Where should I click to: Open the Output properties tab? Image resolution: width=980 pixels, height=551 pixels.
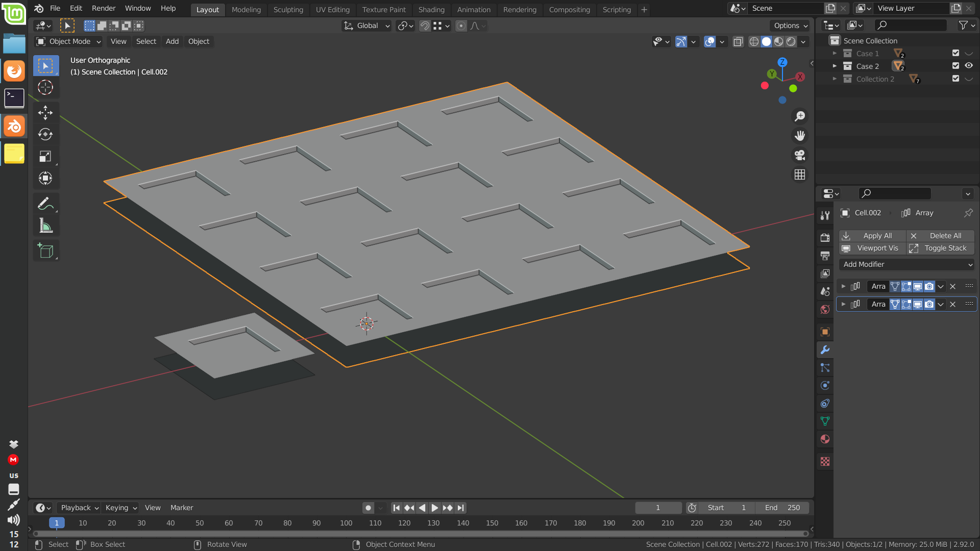click(825, 256)
